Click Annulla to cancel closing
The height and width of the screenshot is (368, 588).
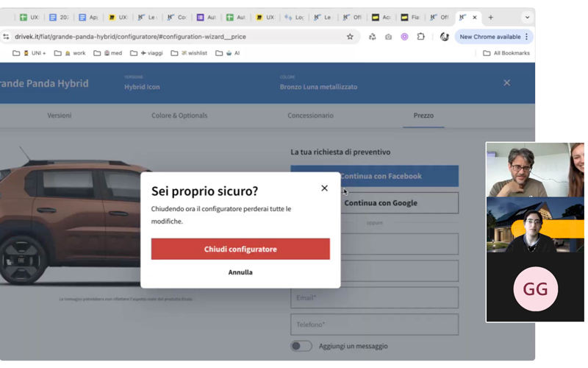[240, 272]
